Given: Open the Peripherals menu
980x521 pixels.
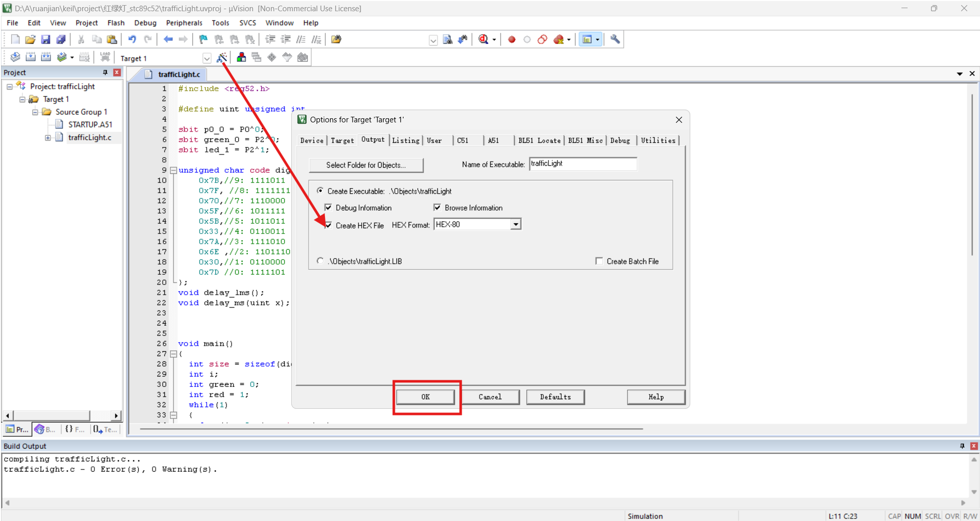Looking at the screenshot, I should click(x=184, y=23).
